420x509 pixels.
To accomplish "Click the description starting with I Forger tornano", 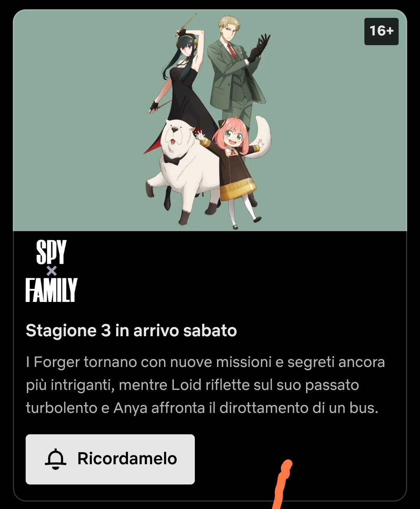I will pyautogui.click(x=205, y=385).
